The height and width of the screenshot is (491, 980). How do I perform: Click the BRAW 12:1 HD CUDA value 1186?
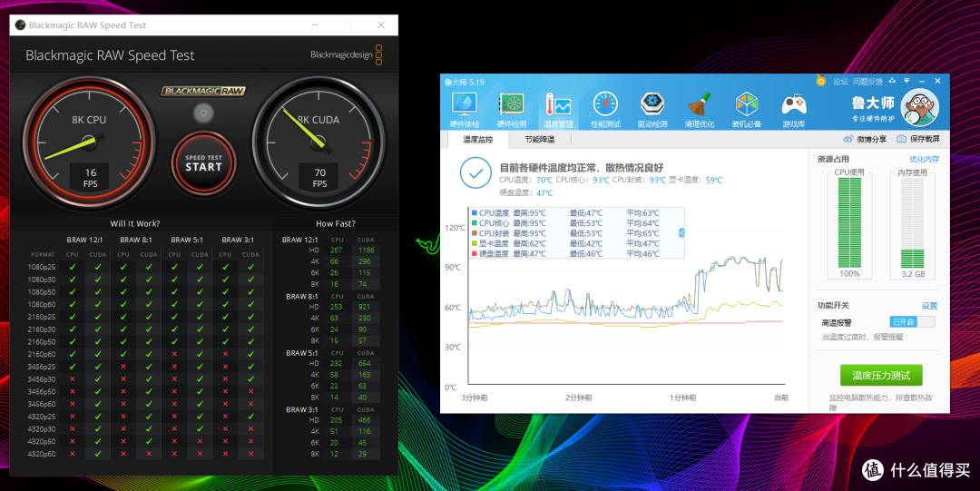367,250
